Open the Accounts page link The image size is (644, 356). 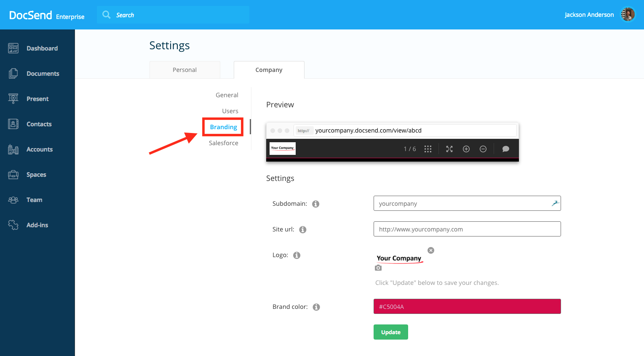tap(40, 149)
